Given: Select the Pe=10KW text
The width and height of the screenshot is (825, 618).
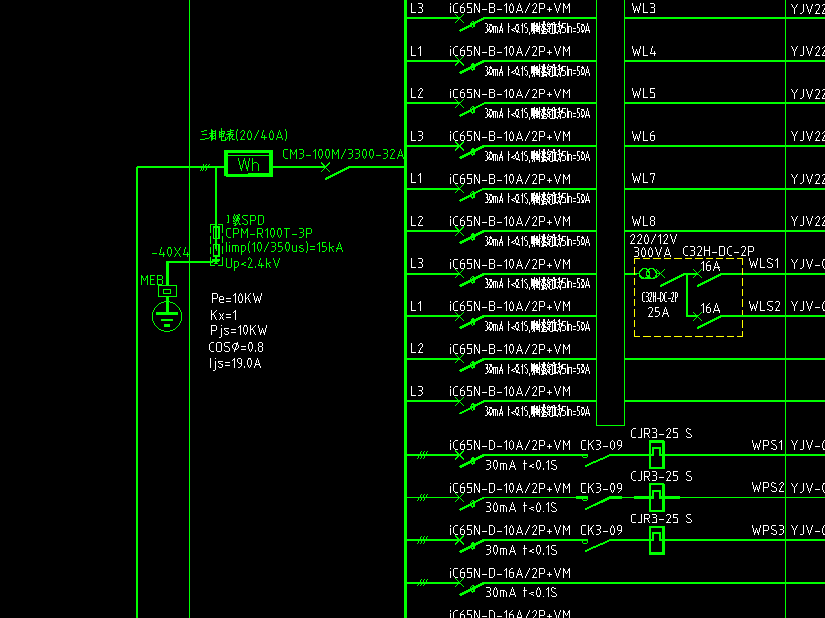Looking at the screenshot, I should click(237, 298).
